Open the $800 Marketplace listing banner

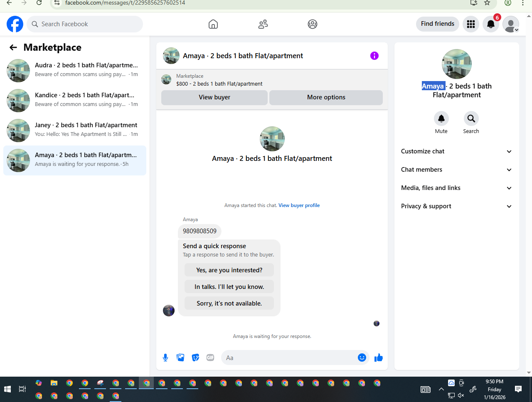[x=272, y=80]
